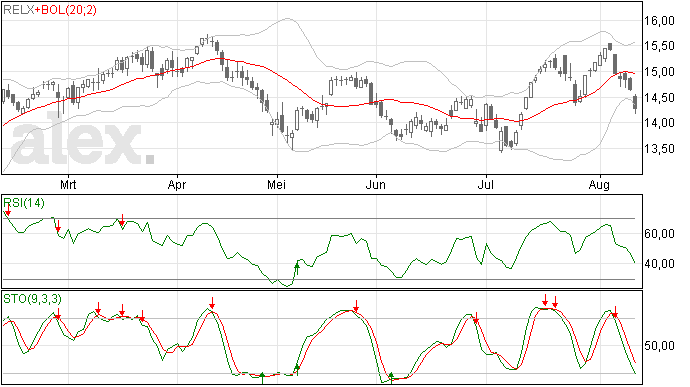Select the STO(9,3,3) stochastic label

(x=33, y=299)
